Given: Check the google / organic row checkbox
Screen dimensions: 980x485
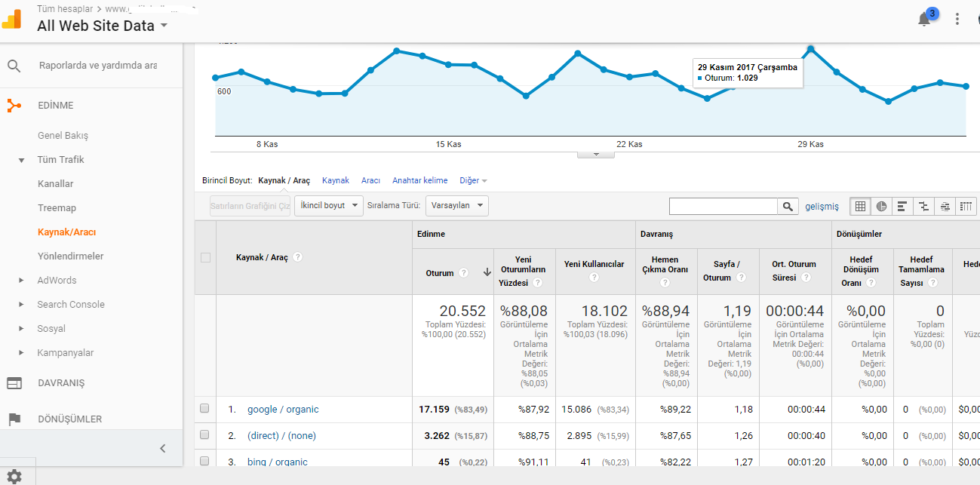Looking at the screenshot, I should point(204,409).
